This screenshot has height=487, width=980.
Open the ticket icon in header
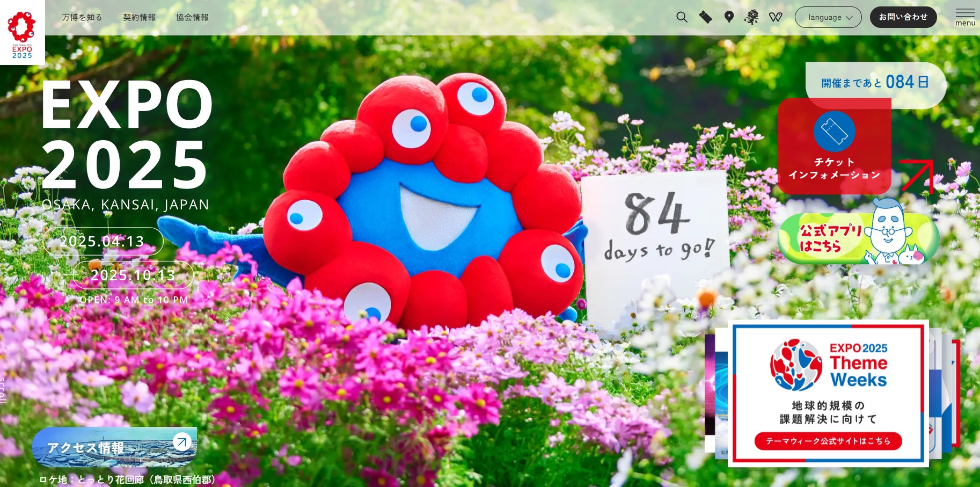(x=705, y=17)
